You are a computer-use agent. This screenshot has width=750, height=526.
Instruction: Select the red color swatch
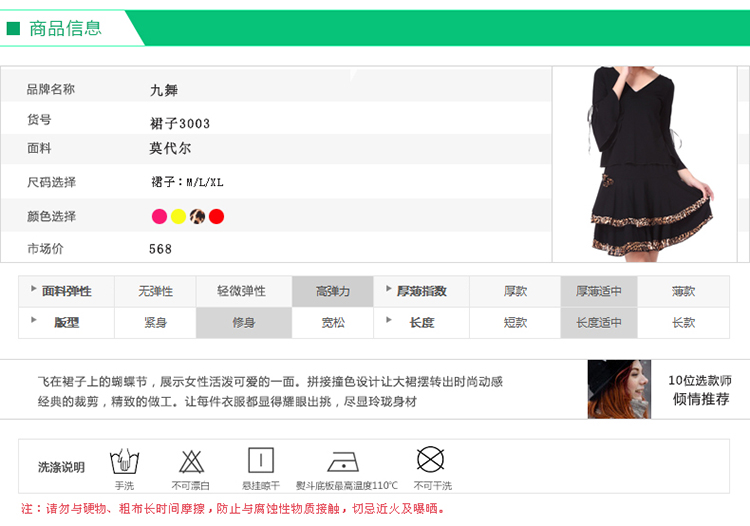pos(216,216)
